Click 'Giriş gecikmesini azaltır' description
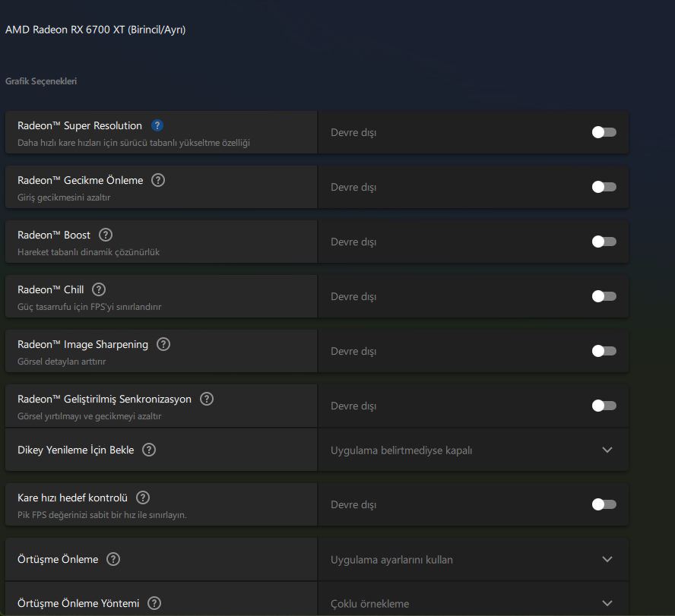Viewport: 675px width, 616px height. 64,197
